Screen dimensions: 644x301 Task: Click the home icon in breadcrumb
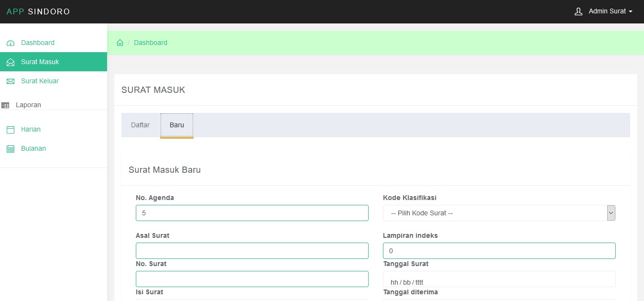click(120, 43)
